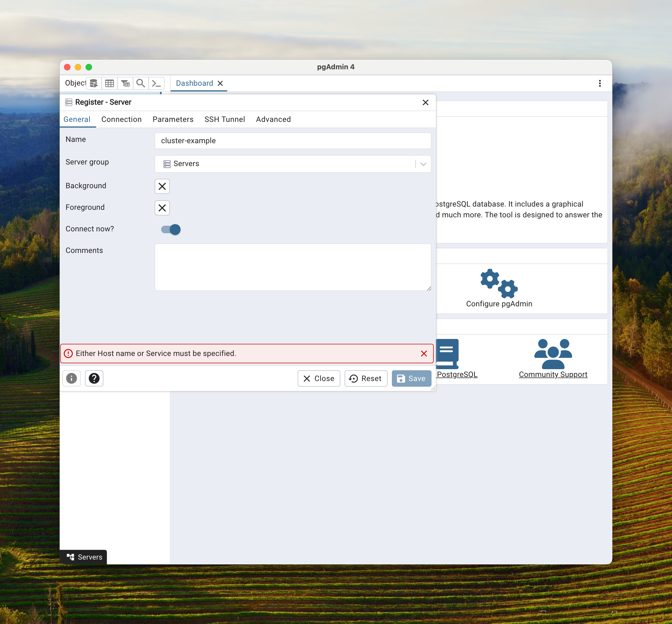Click the info icon in dialog footer
This screenshot has height=624, width=672.
pos(72,378)
